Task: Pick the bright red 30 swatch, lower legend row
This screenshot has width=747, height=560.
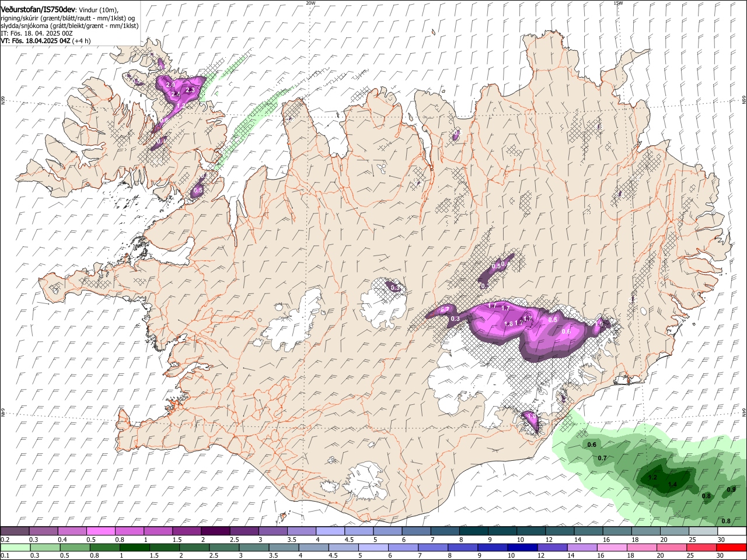Action: click(x=731, y=547)
